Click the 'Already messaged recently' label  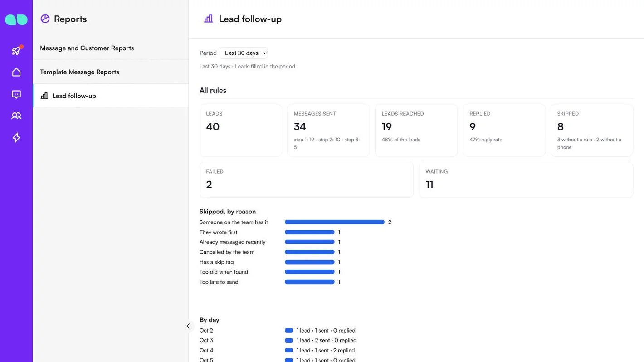pos(232,242)
